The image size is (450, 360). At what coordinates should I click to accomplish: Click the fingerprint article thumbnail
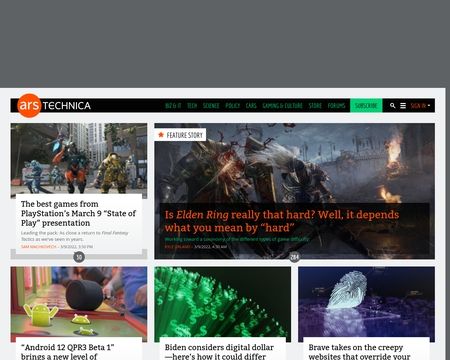(366, 302)
